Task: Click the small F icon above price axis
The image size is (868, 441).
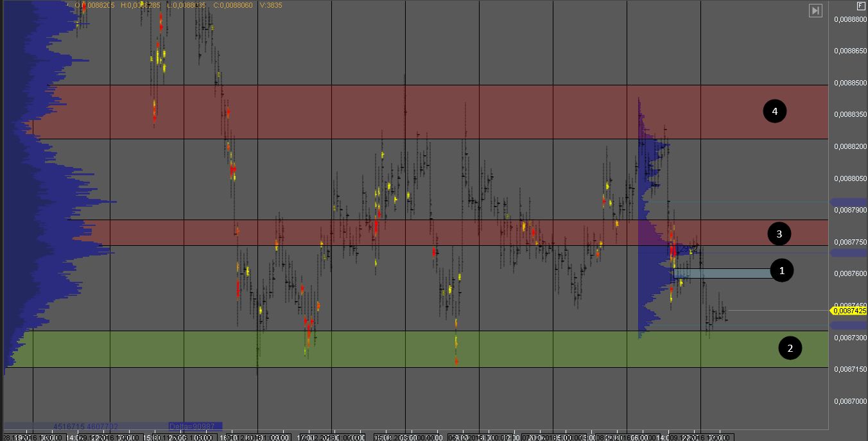Action: 860,5
